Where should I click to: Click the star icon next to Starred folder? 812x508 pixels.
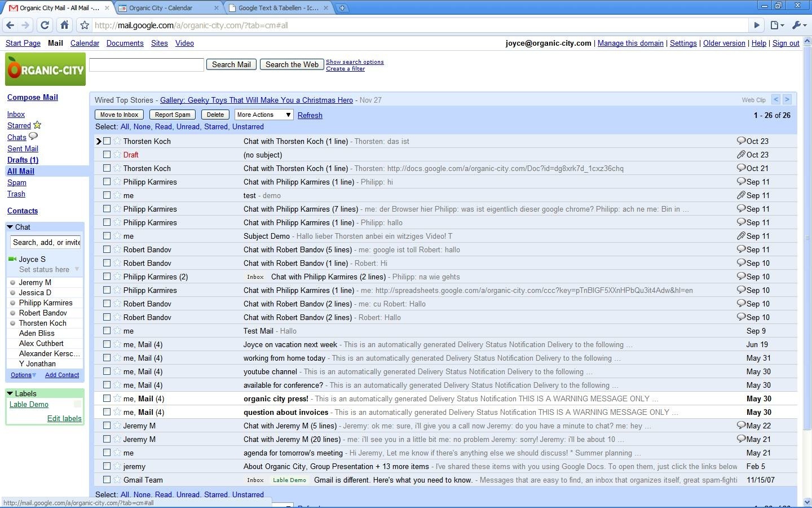tap(37, 125)
